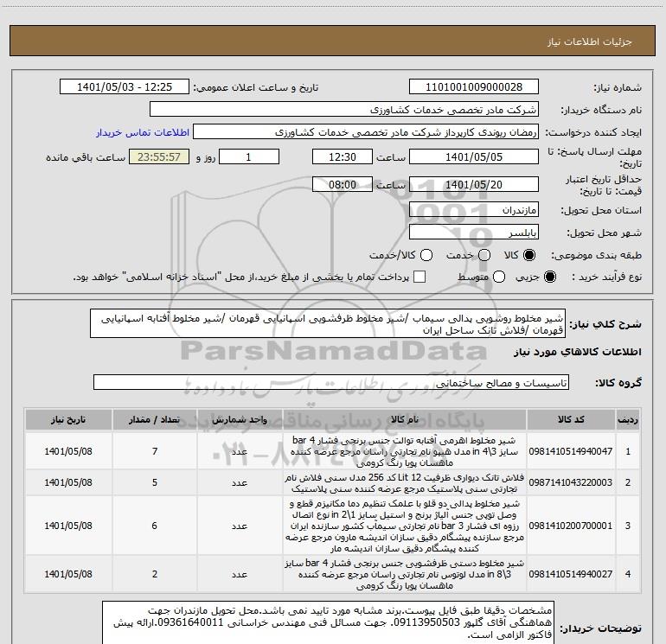Viewport: 666px width, 644px height.
Task: Click the تعداد / مقدار column header
Action: [155, 420]
